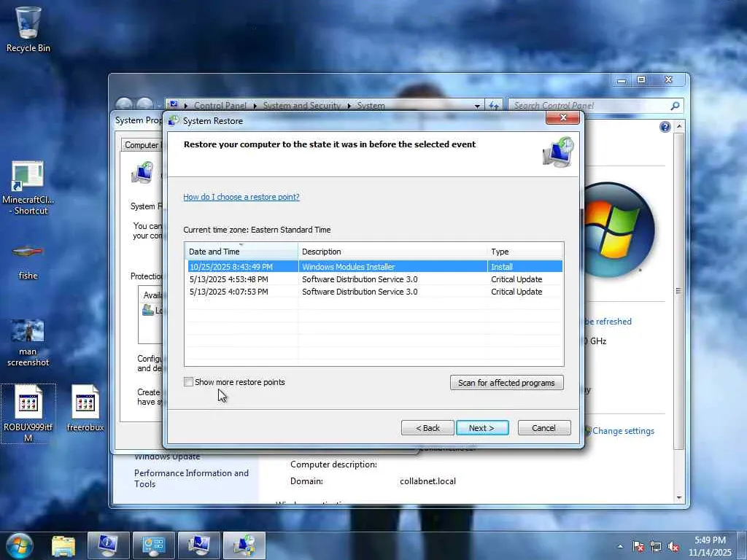Select the 5/13/2025 4:53:48 PM restore point

(x=373, y=279)
